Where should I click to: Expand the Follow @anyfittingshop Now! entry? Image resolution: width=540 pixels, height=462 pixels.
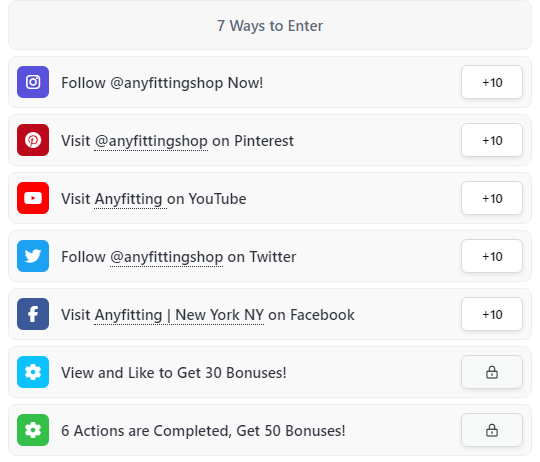pos(270,82)
